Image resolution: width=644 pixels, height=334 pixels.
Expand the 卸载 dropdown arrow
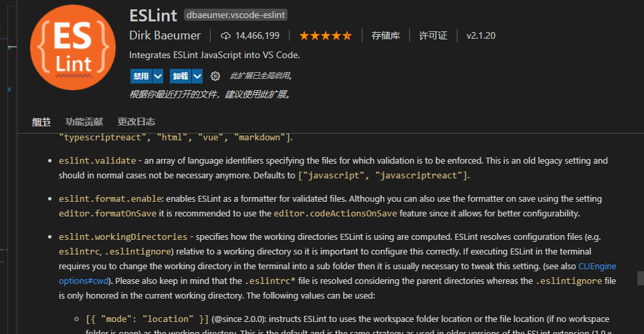click(199, 76)
